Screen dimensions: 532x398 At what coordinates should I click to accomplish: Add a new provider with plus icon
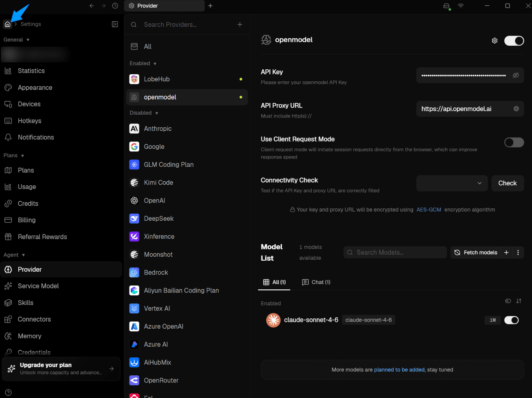coord(240,24)
